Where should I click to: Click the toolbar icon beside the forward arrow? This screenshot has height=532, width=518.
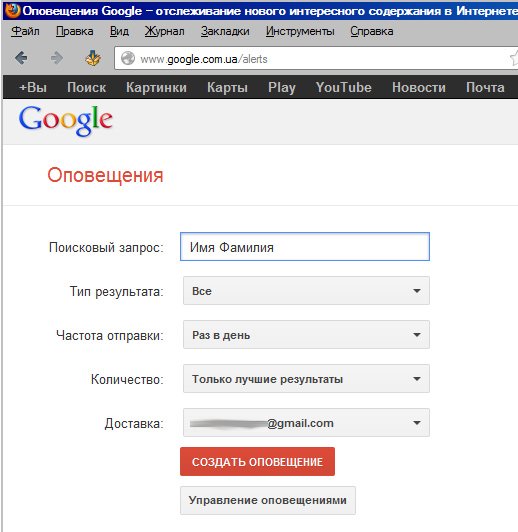(x=93, y=58)
